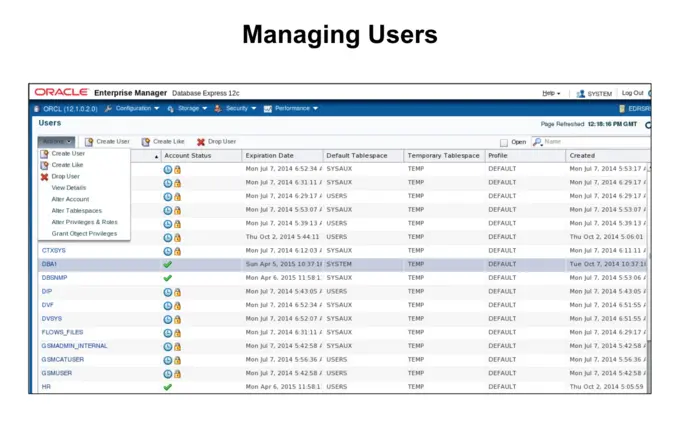Viewport: 700px width, 424px height.
Task: Click the Account Status column header
Action: pyautogui.click(x=201, y=156)
